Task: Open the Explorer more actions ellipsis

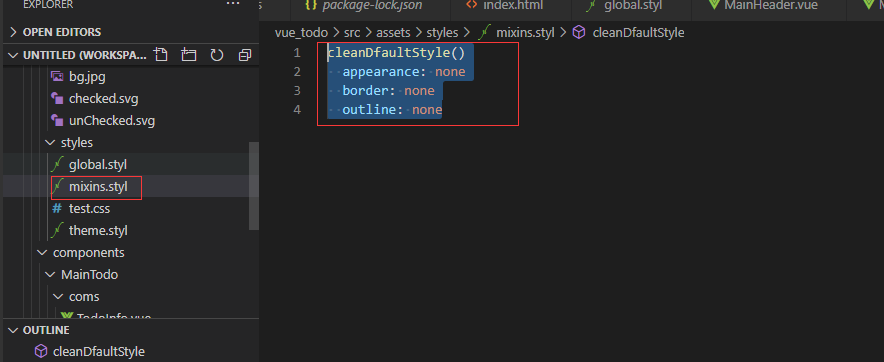Action: pyautogui.click(x=233, y=4)
